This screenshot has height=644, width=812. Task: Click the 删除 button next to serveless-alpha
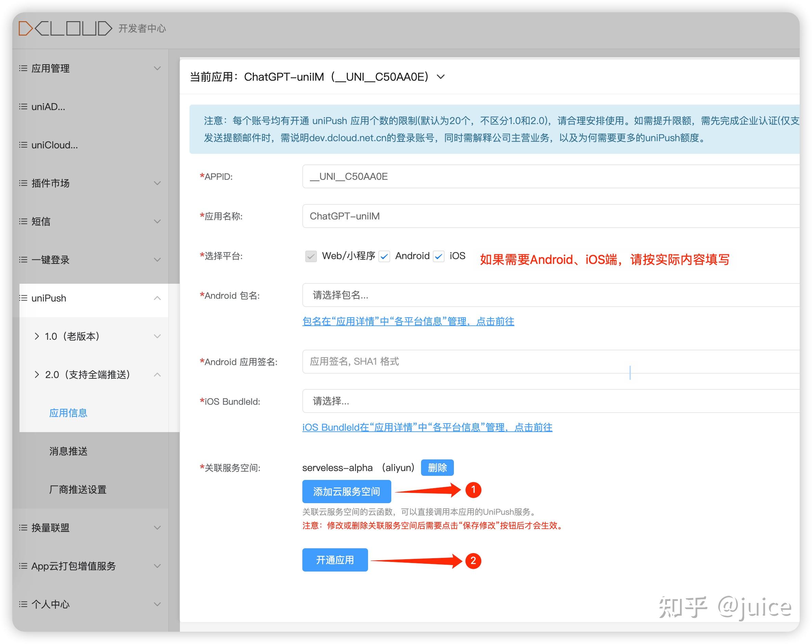pyautogui.click(x=437, y=468)
